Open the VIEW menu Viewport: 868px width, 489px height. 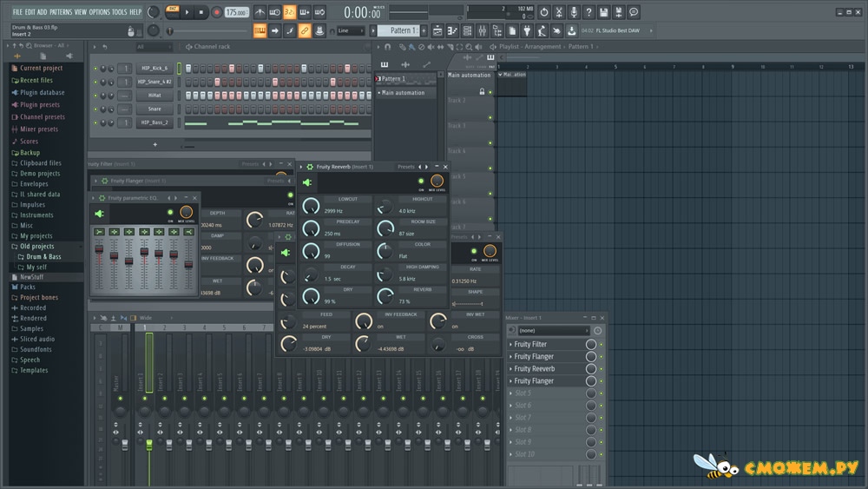click(81, 11)
